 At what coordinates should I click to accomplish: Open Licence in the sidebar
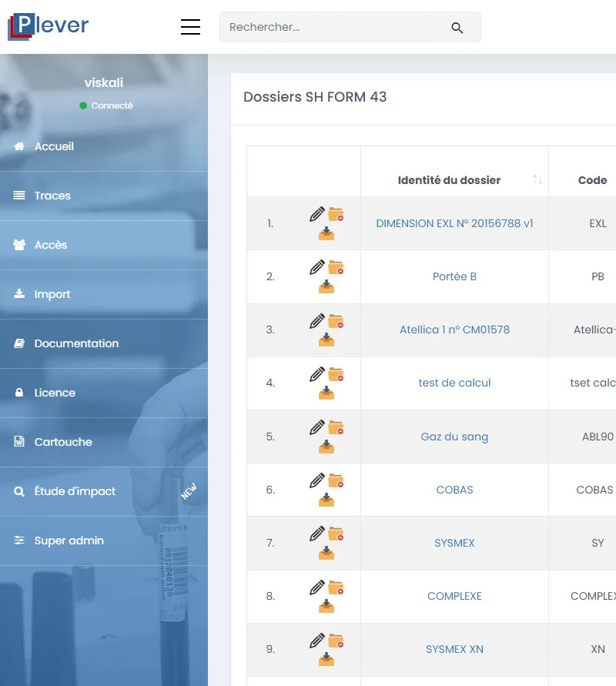(104, 393)
